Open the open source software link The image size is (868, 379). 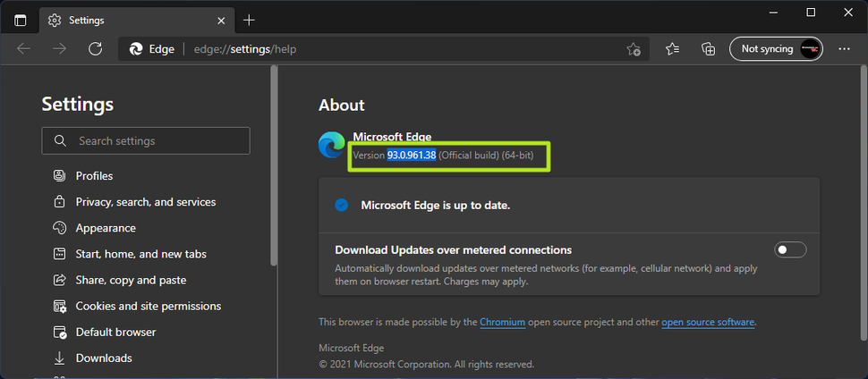(708, 322)
